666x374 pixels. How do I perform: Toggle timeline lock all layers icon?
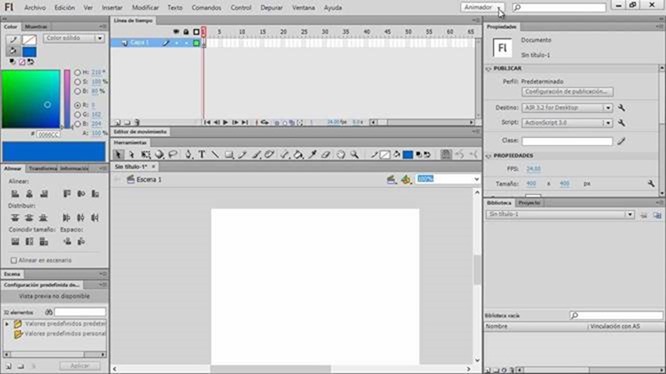coord(186,32)
